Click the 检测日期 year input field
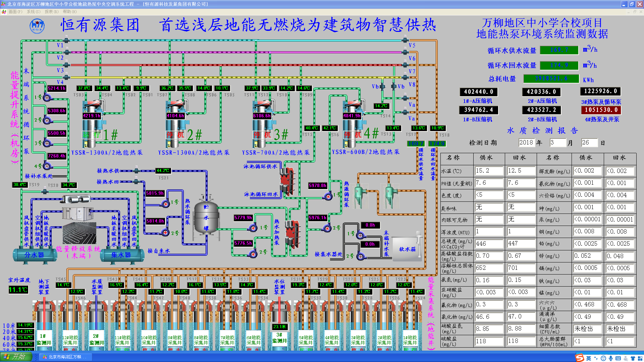Screen dimensions: 644x362 (526, 142)
